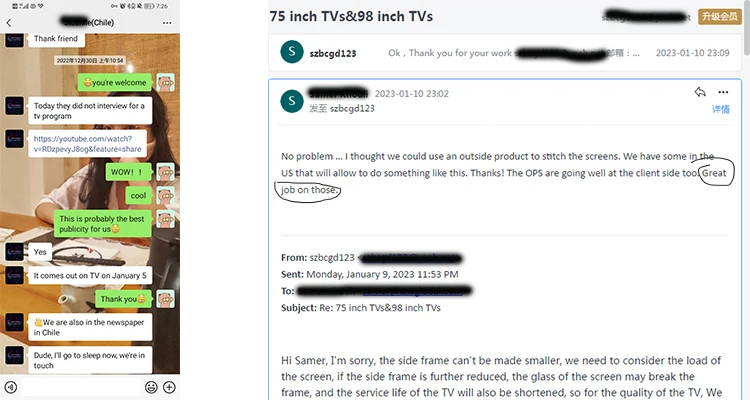The height and width of the screenshot is (400, 750).
Task: Tap the cat avatar next to WOW message
Action: 165,172
